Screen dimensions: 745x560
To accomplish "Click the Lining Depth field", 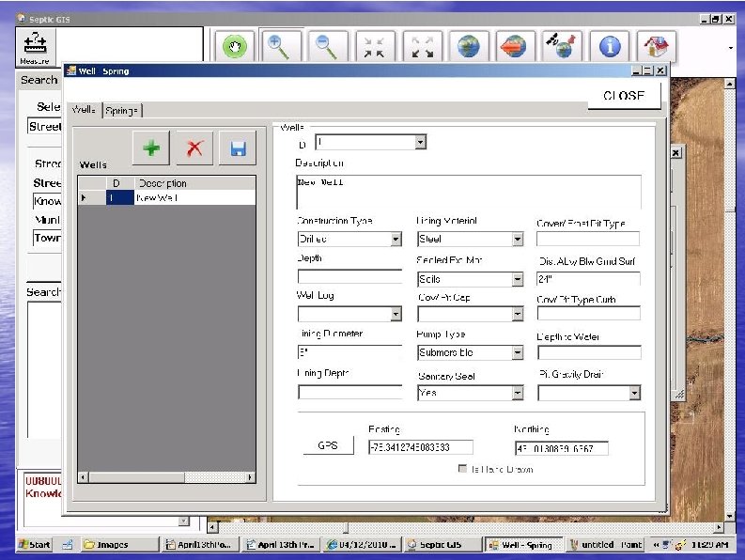I will (x=349, y=392).
